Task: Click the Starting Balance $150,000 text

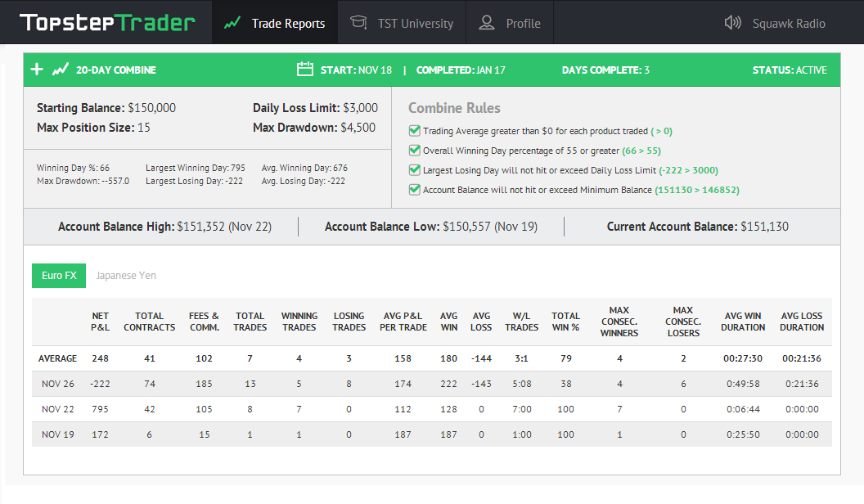Action: point(106,108)
